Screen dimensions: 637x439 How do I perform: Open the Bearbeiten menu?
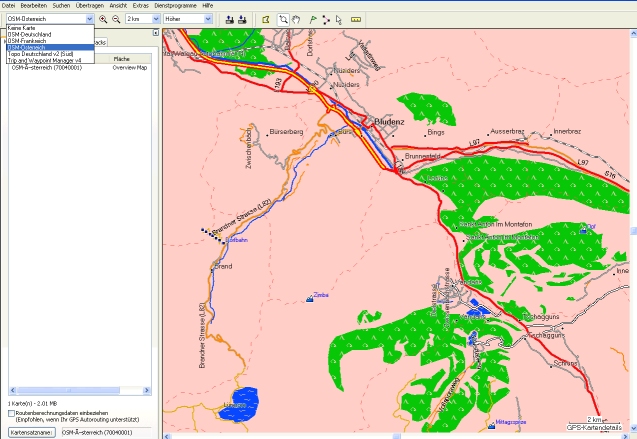34,6
